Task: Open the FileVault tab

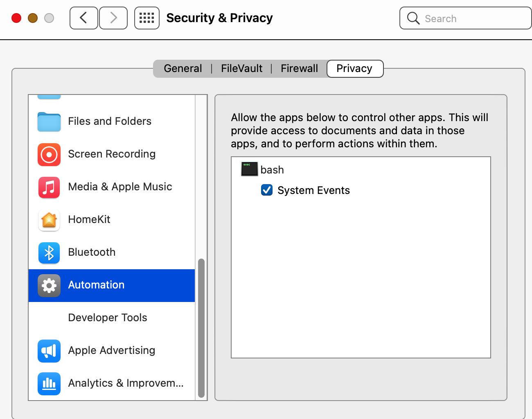Action: (x=241, y=68)
